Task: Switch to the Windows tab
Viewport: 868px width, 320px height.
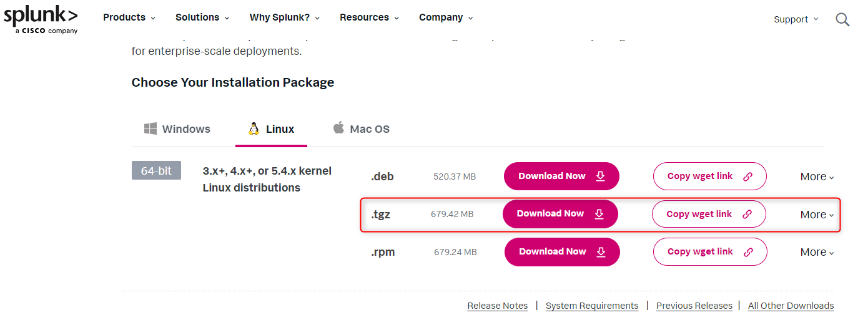Action: [x=177, y=129]
